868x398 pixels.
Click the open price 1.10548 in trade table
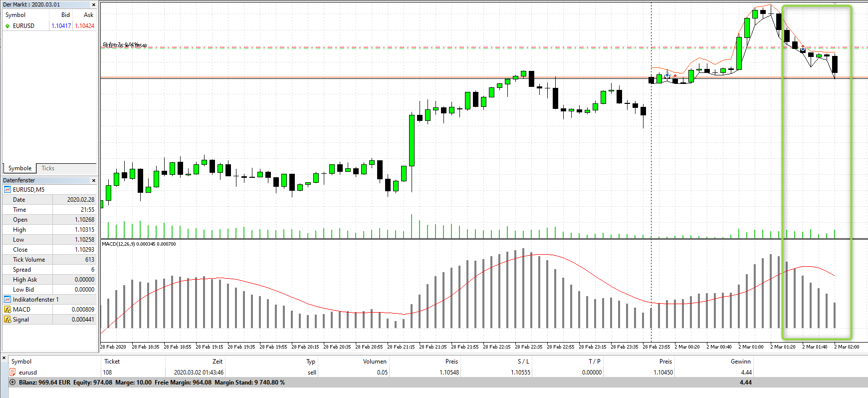point(449,373)
